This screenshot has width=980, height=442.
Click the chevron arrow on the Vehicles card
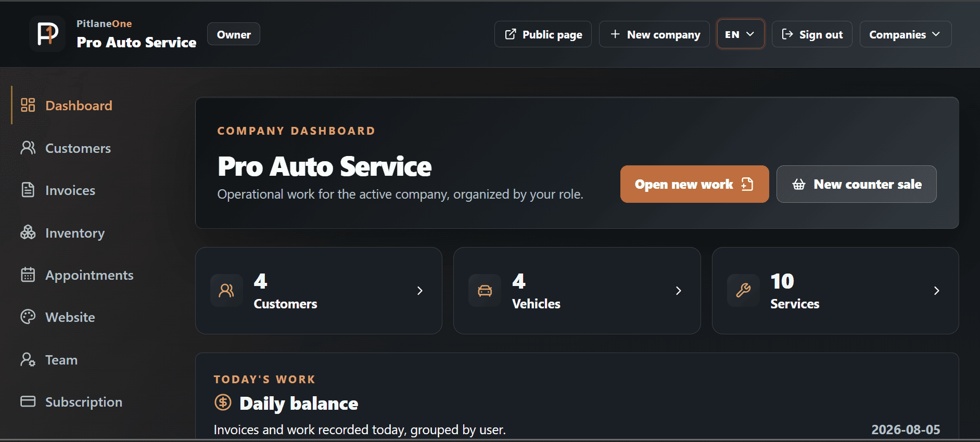pos(678,291)
